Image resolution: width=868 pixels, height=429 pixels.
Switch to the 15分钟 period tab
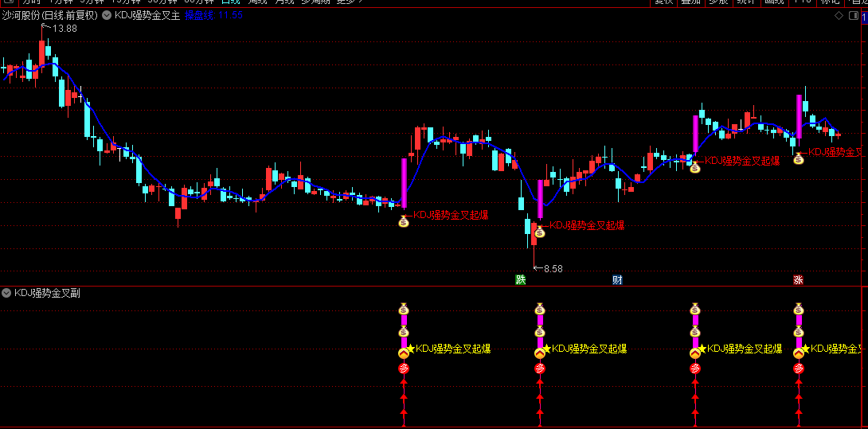[126, 2]
